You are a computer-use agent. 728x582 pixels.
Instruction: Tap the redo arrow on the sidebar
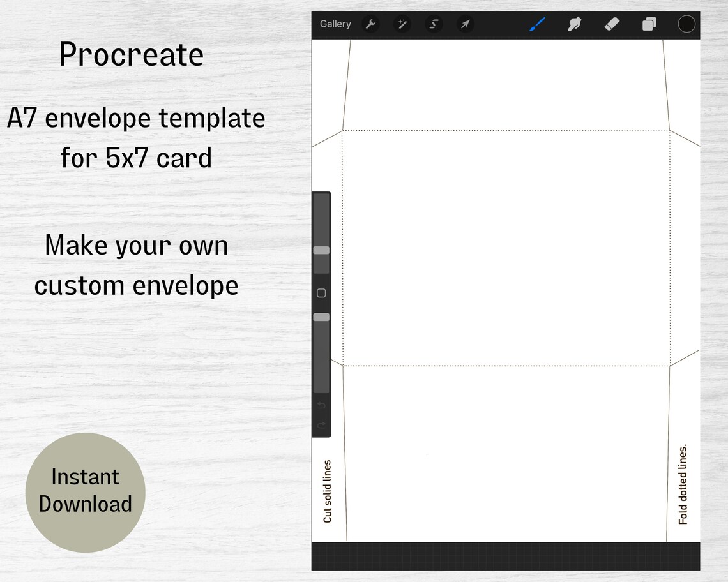[x=321, y=424]
